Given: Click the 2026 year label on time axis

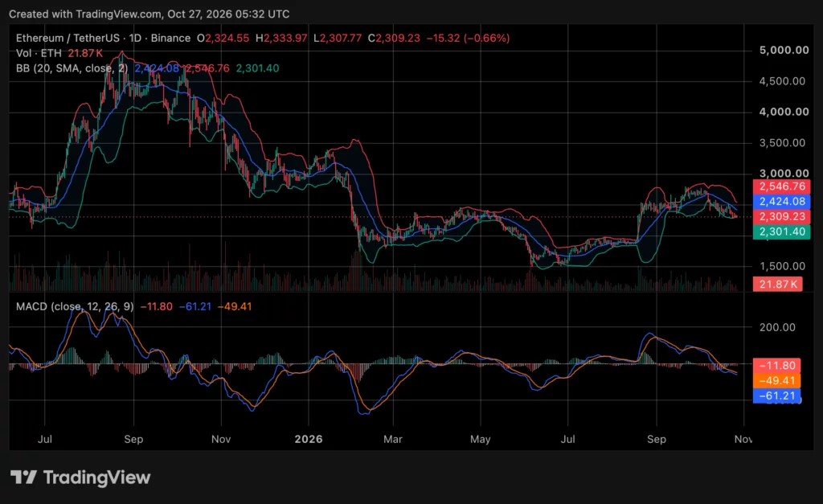Looking at the screenshot, I should (x=309, y=439).
